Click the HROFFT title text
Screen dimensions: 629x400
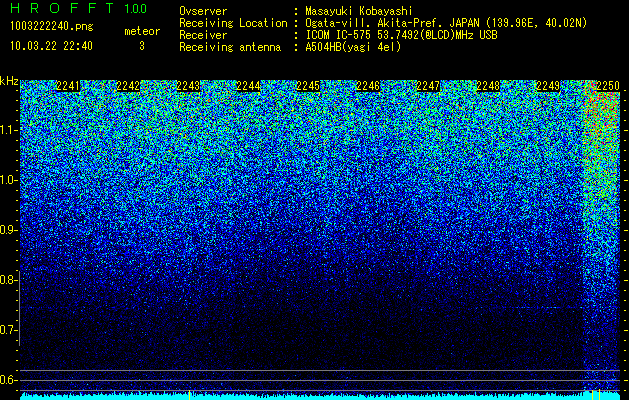(63, 8)
